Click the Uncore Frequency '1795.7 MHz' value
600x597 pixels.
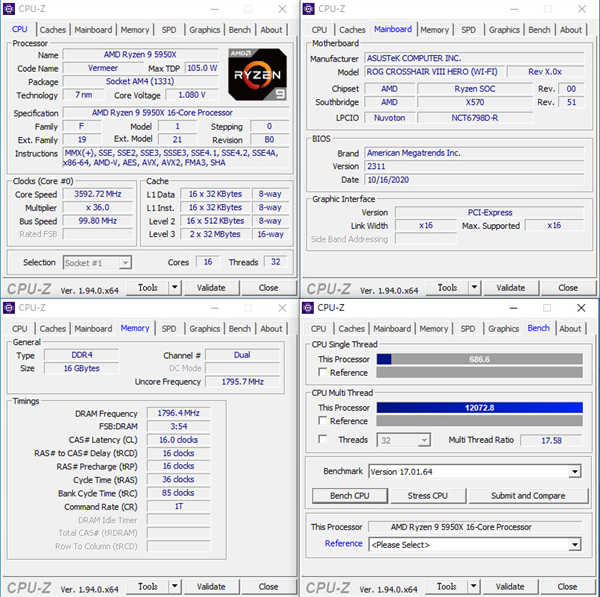(243, 382)
